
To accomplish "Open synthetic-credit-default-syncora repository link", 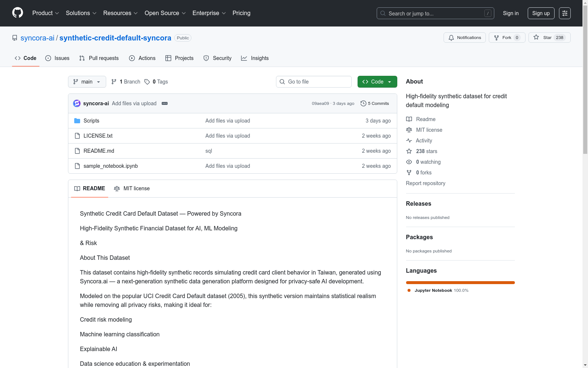I will (x=115, y=38).
